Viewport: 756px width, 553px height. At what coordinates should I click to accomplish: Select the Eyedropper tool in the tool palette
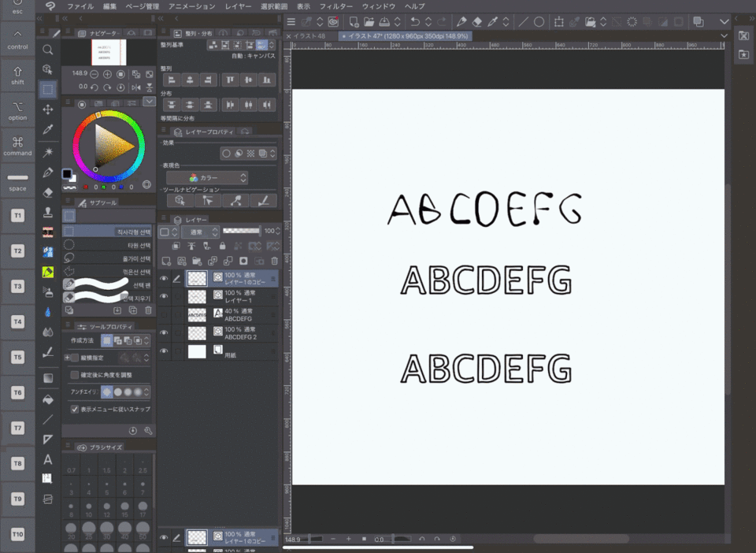click(48, 129)
